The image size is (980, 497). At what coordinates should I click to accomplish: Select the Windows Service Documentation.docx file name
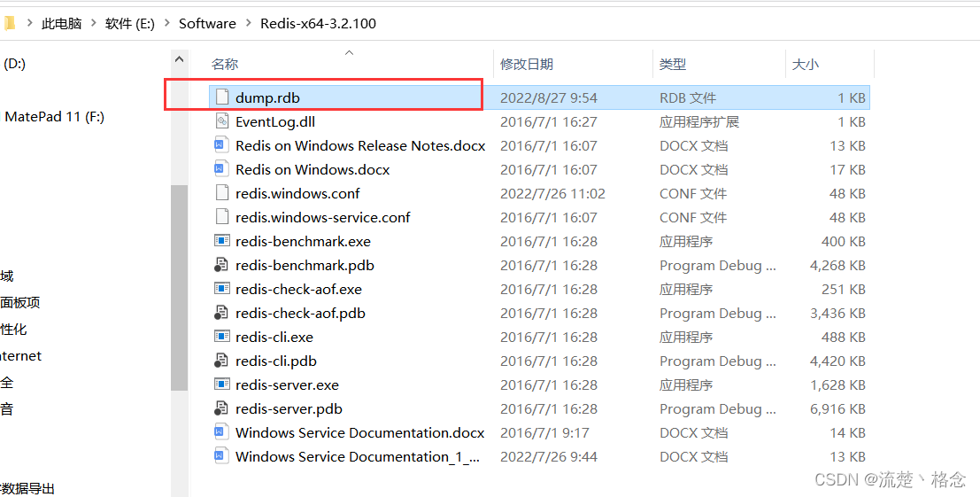tap(360, 432)
